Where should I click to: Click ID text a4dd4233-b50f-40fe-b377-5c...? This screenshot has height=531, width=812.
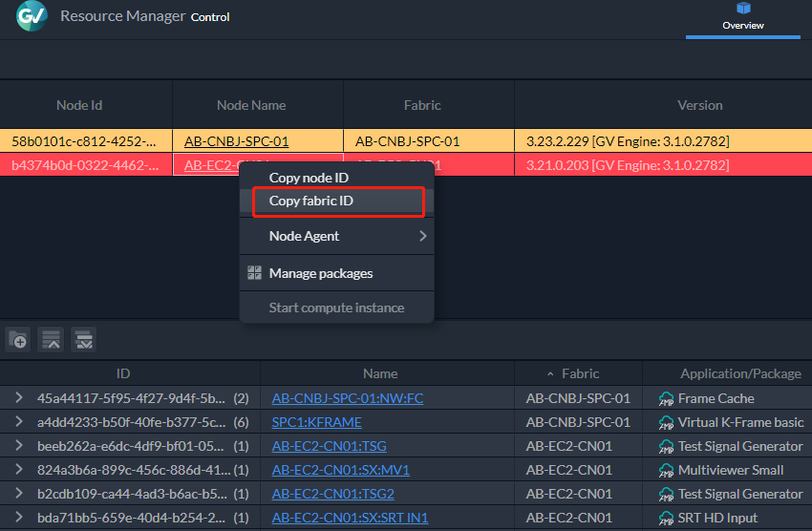click(132, 422)
